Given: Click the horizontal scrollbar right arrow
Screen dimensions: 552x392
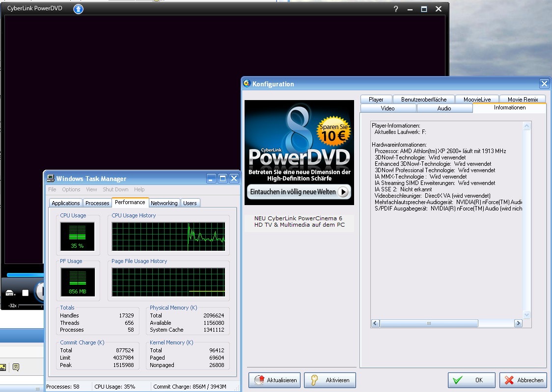Looking at the screenshot, I should [518, 323].
